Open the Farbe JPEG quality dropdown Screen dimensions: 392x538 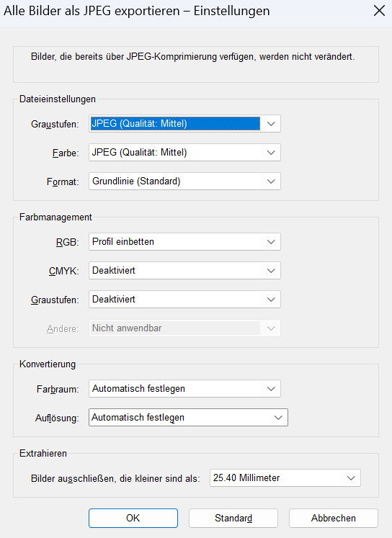tap(184, 153)
